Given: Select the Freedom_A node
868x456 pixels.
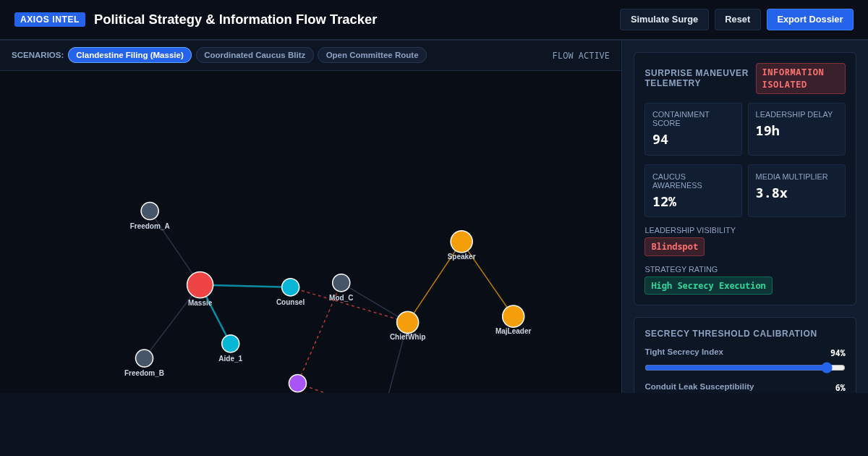Looking at the screenshot, I should coord(150,211).
